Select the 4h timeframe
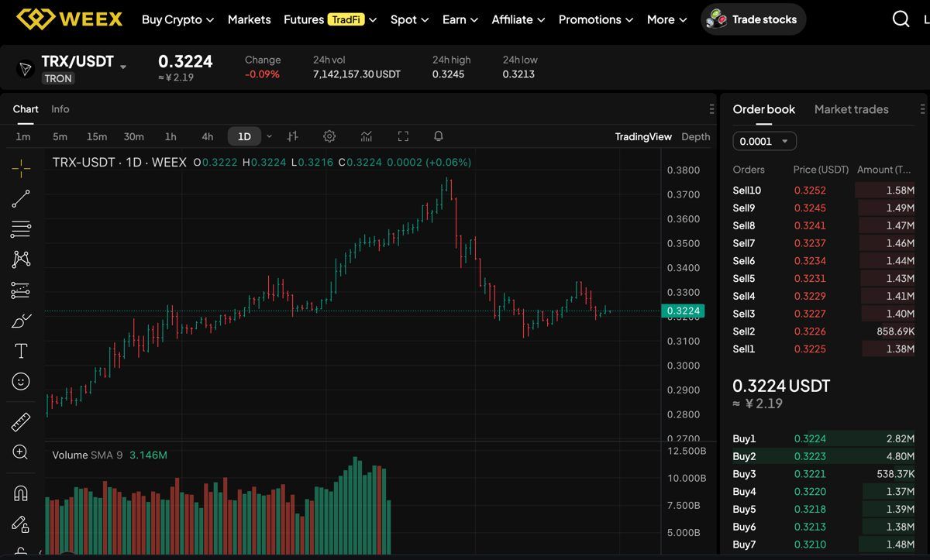 208,136
